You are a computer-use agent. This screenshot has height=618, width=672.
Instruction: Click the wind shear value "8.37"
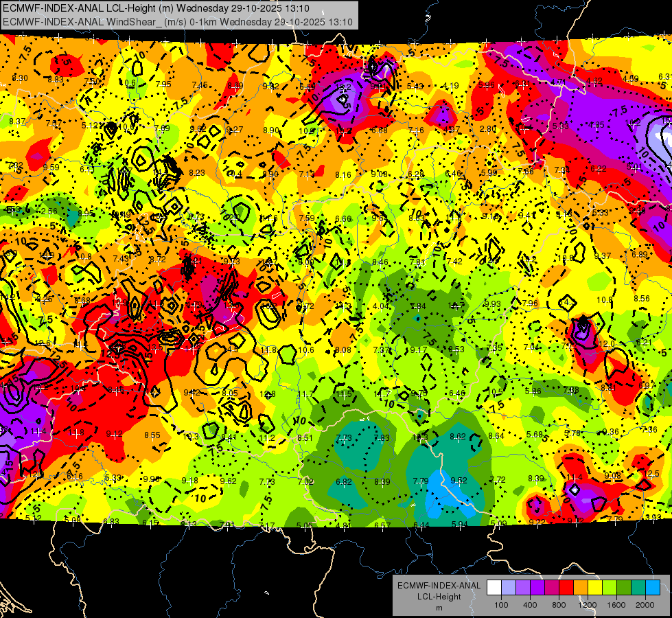(17, 122)
